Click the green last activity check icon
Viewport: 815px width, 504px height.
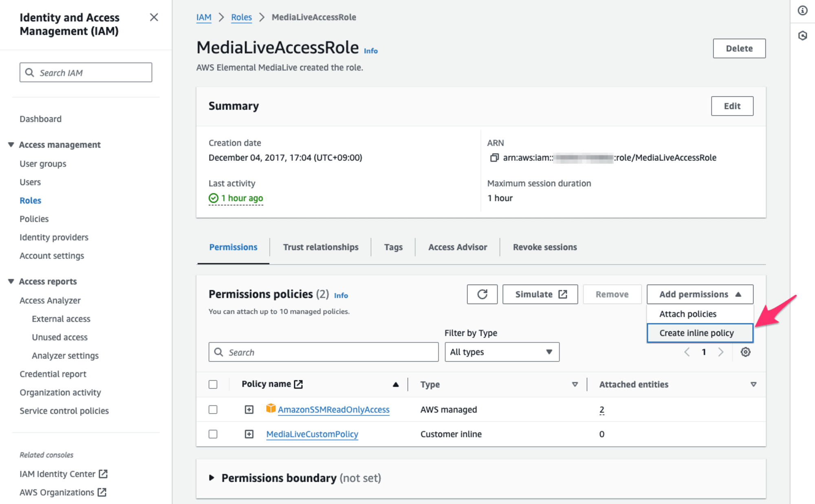[214, 198]
